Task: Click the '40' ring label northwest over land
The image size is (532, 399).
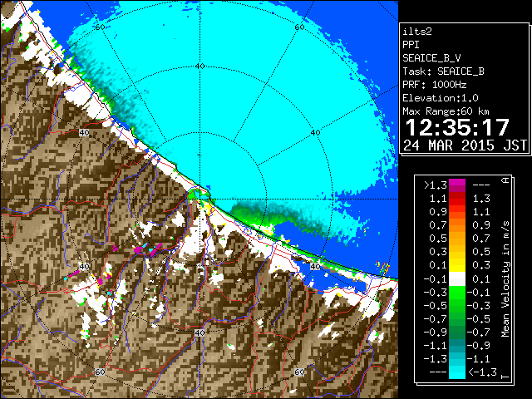Action: pos(84,133)
